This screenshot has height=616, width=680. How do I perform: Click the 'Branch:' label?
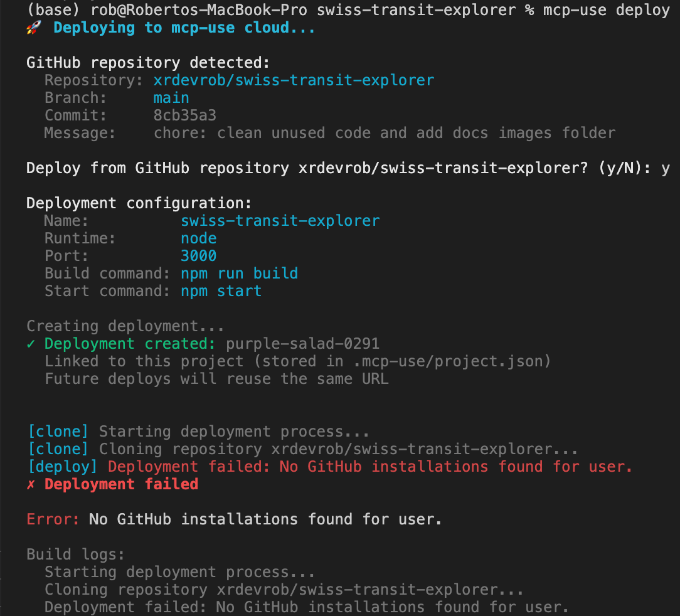(75, 98)
